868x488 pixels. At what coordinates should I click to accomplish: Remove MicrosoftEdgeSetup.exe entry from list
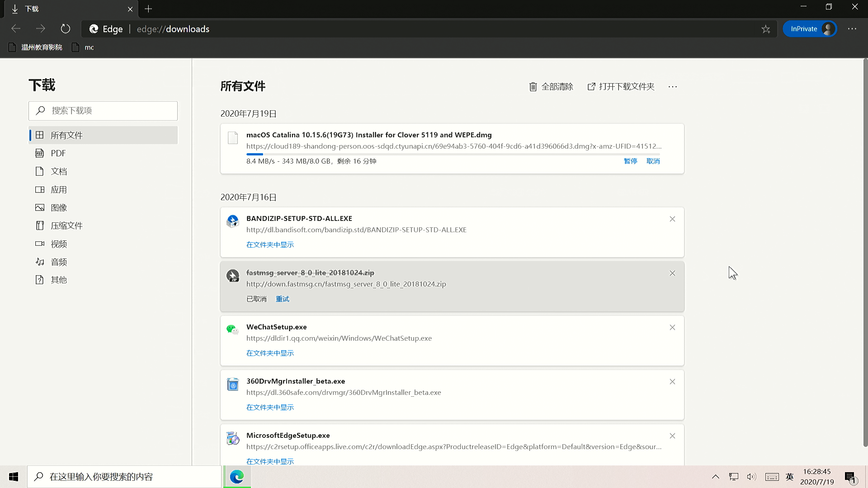(x=672, y=436)
